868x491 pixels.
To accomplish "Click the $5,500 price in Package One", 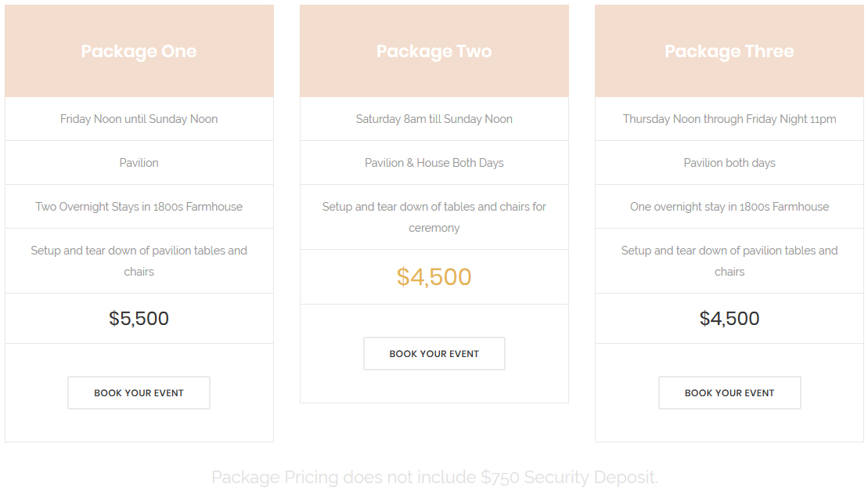I will (139, 318).
